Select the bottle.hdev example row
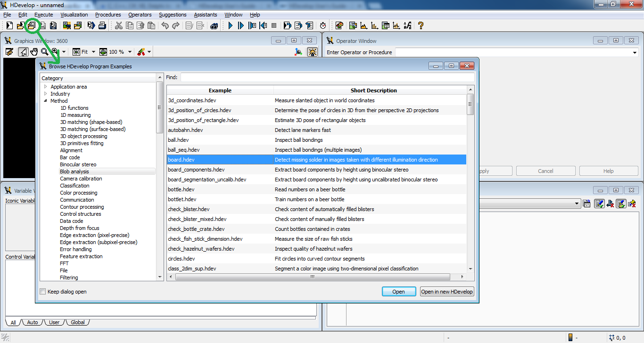Viewport: 644px width, 343px height. tap(317, 189)
